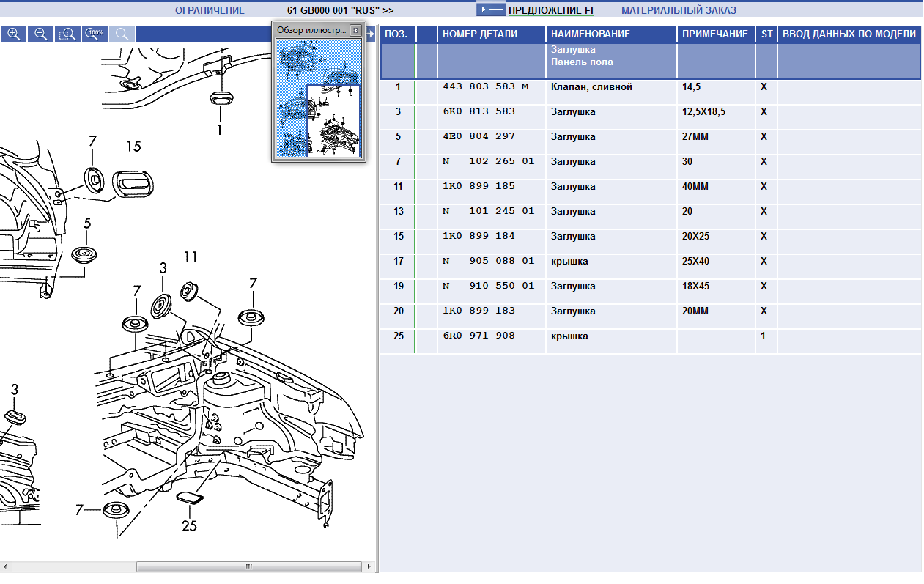Click the name Клапан, сливной
This screenshot has height=584, width=924.
(x=591, y=87)
